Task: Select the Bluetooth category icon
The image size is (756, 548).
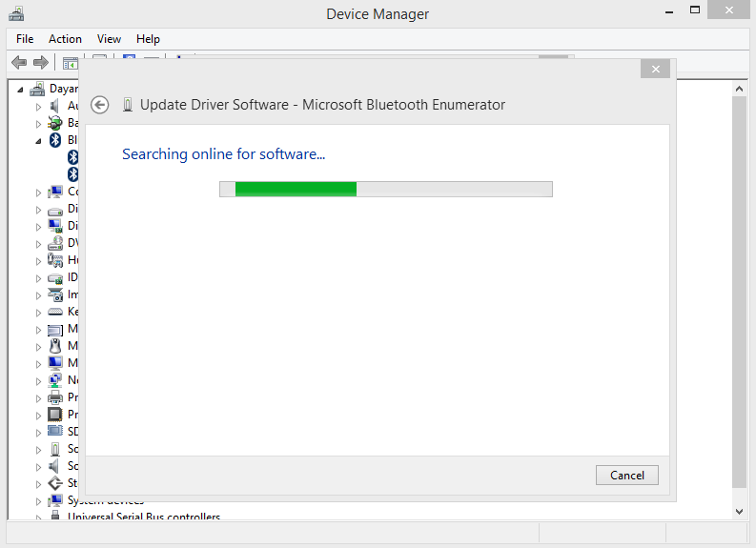Action: (x=55, y=140)
